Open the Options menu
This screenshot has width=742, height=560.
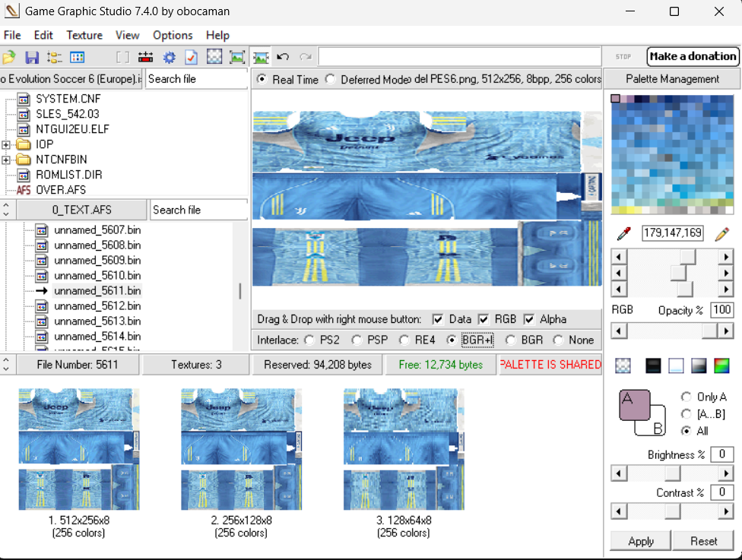[173, 36]
